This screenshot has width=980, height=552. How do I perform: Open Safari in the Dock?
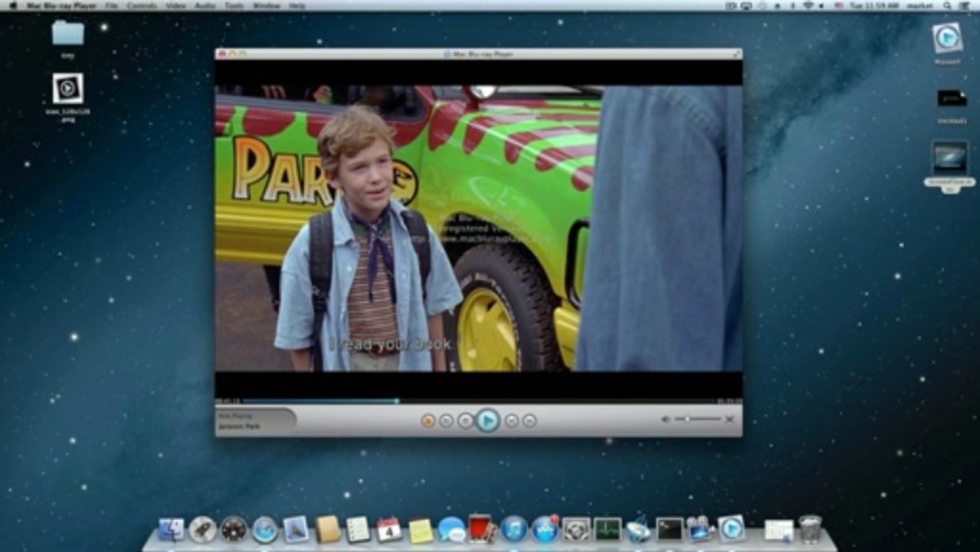point(264,529)
